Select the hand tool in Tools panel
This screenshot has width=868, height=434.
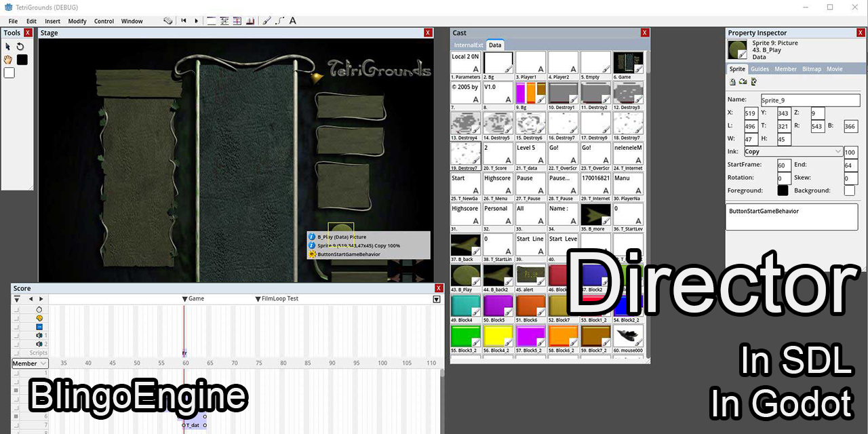coord(8,60)
